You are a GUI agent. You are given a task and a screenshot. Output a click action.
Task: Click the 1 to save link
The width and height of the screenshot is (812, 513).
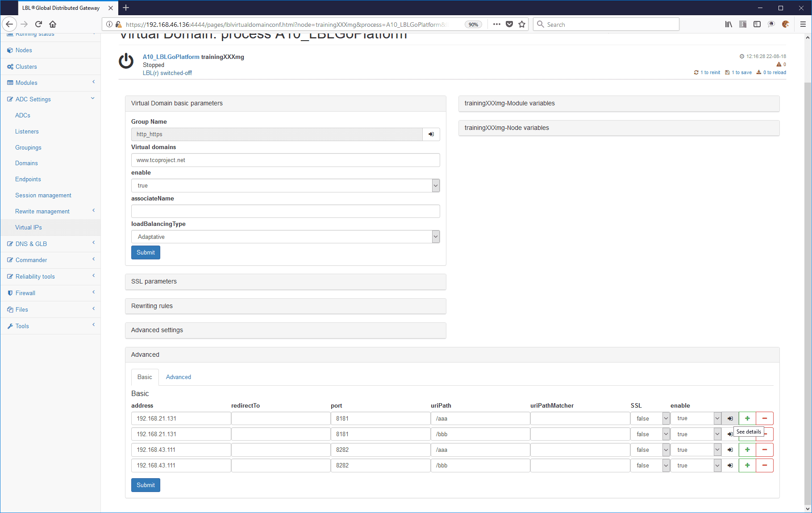[x=738, y=72]
